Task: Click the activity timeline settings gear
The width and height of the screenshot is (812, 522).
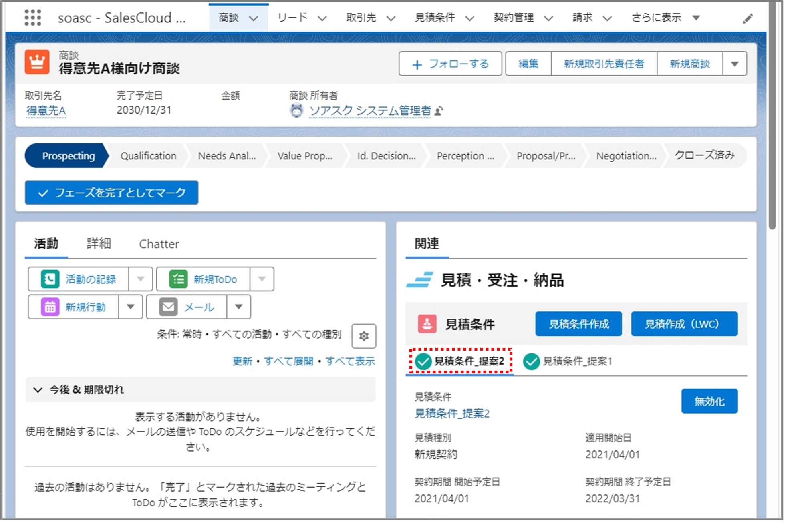Action: [364, 336]
